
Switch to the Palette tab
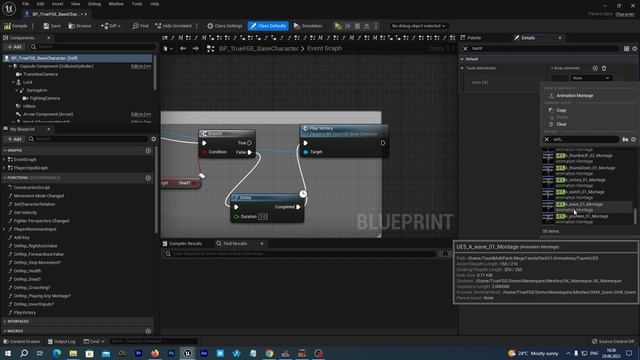click(474, 38)
